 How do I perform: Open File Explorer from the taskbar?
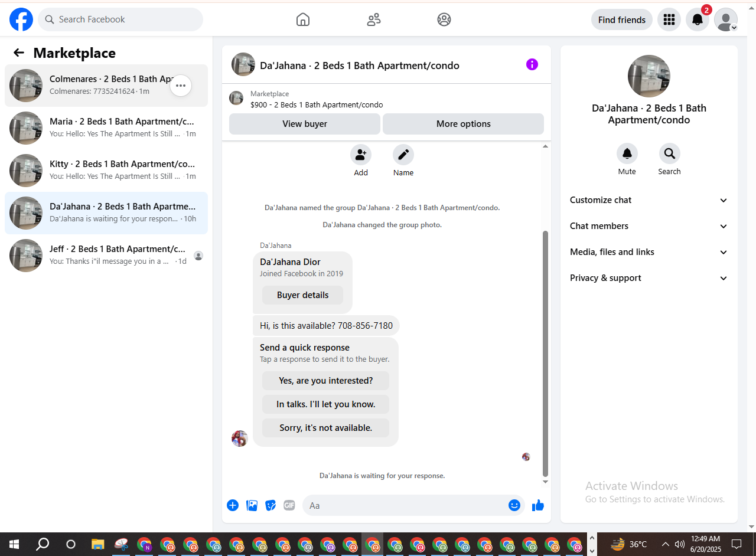pos(98,544)
